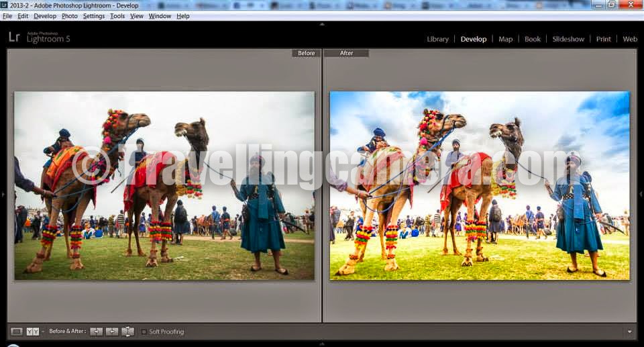Image resolution: width=644 pixels, height=347 pixels.
Task: Click the After label above right image
Action: (x=346, y=53)
